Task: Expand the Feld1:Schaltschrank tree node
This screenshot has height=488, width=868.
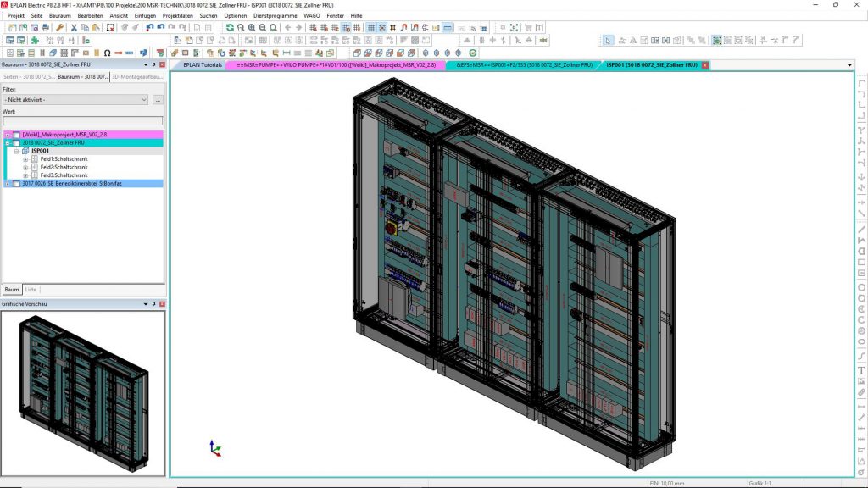Action: (25, 159)
